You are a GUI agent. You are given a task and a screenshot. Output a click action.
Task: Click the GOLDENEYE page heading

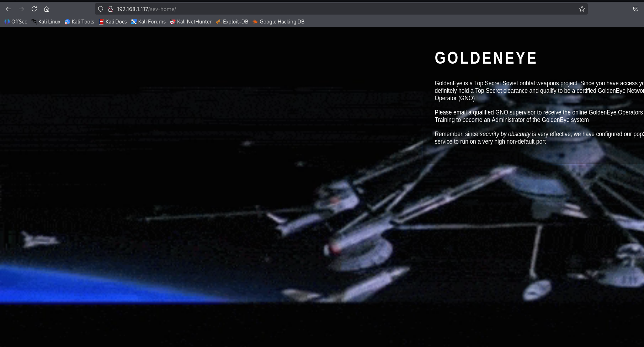[486, 58]
